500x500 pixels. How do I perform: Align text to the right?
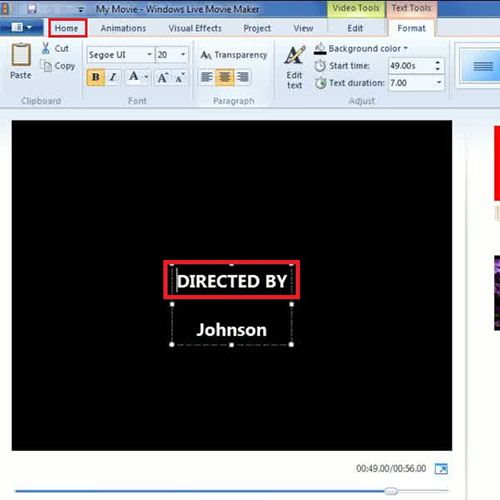243,77
